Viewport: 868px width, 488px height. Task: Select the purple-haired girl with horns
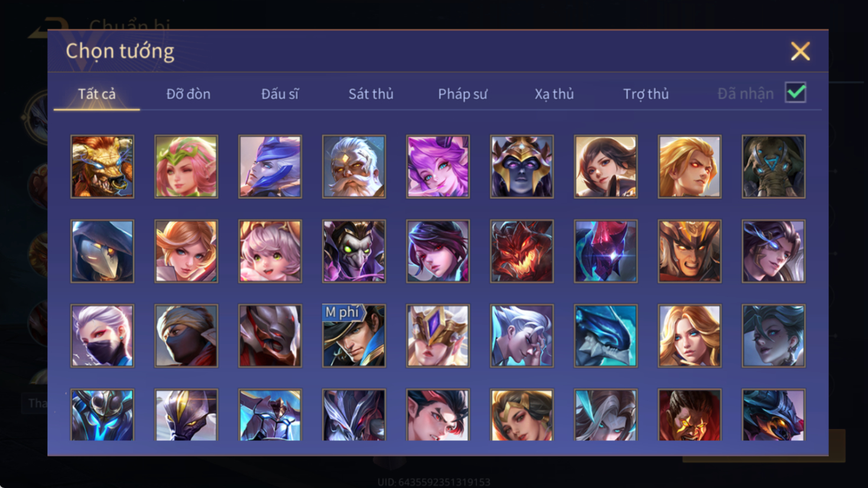tap(438, 167)
